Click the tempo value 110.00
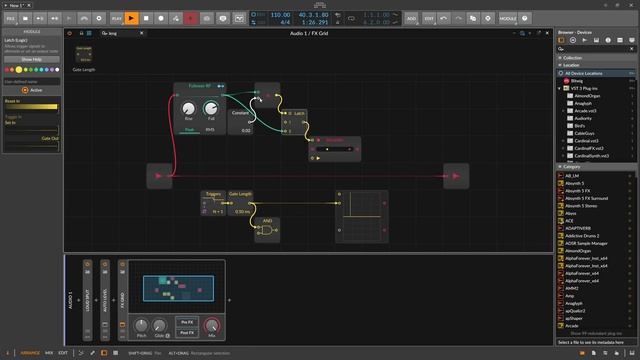Image resolution: width=640 pixels, height=360 pixels. click(280, 15)
